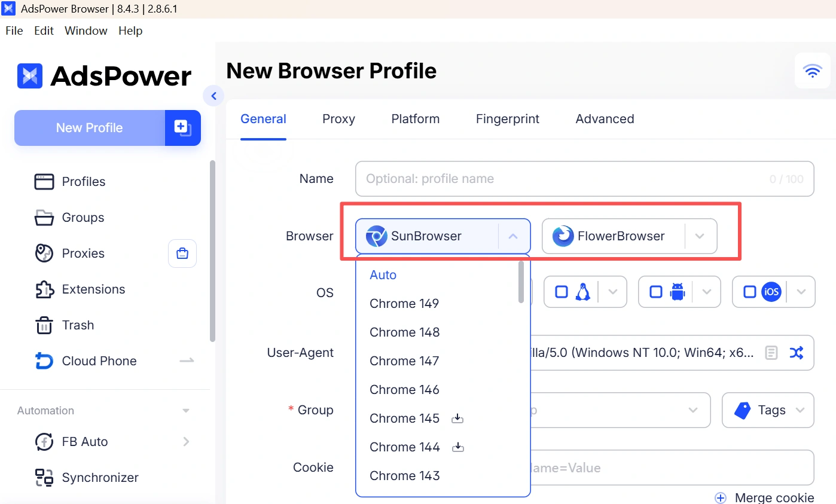This screenshot has width=836, height=504.
Task: Click the AdsPower title bar app icon
Action: tap(10, 9)
